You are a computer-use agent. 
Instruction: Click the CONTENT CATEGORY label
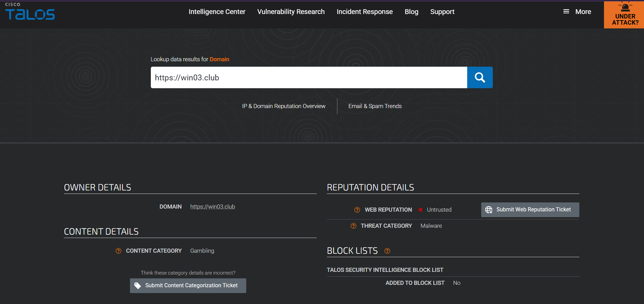154,251
